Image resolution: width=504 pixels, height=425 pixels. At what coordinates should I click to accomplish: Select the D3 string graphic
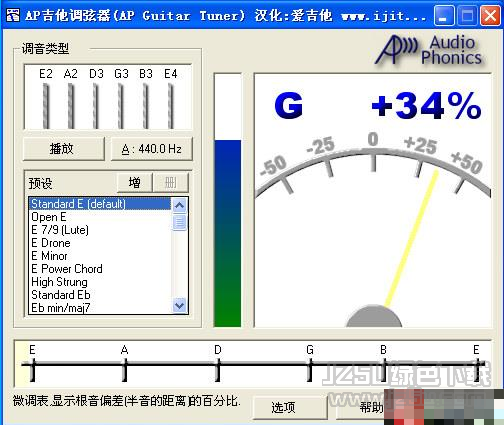96,105
